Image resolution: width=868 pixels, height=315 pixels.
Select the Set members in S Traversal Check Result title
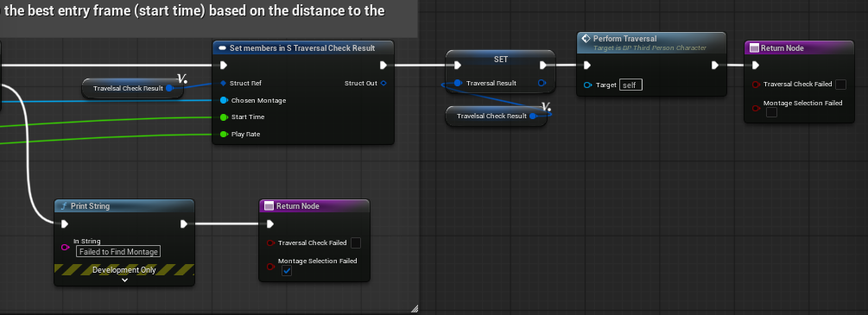coord(302,48)
